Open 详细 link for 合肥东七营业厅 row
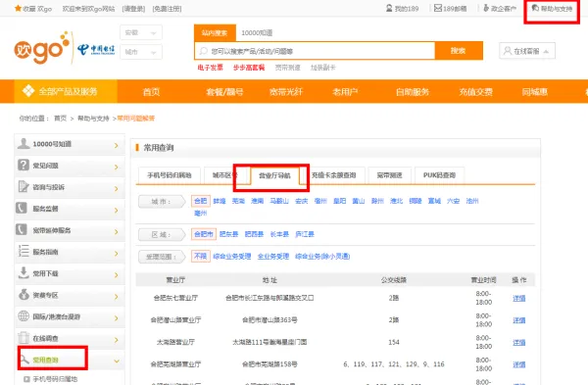This screenshot has height=385, width=588. [519, 299]
